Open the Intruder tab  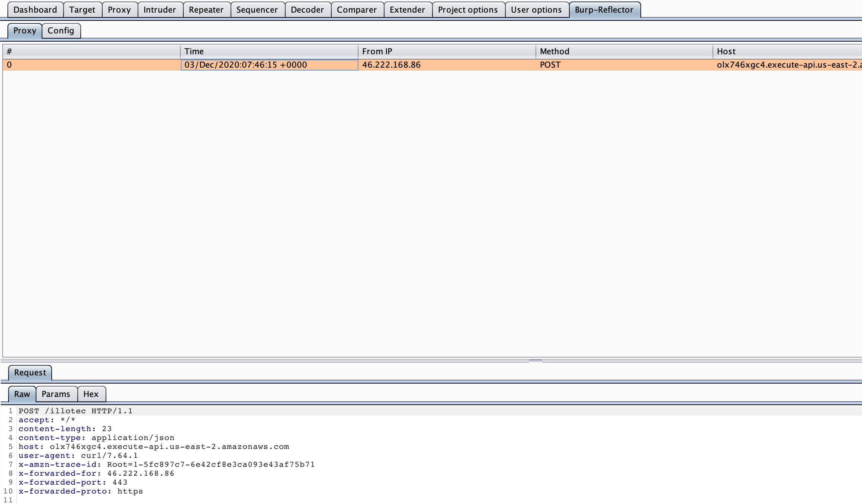[160, 10]
